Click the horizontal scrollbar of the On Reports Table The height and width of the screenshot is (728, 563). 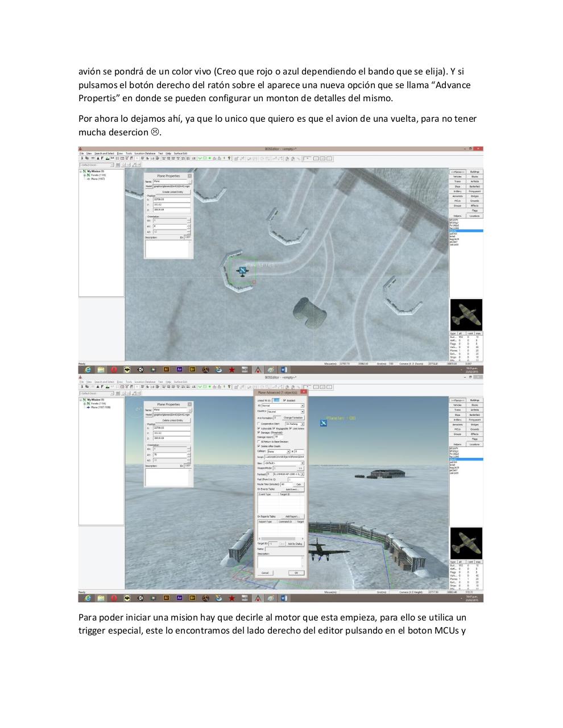(x=280, y=538)
